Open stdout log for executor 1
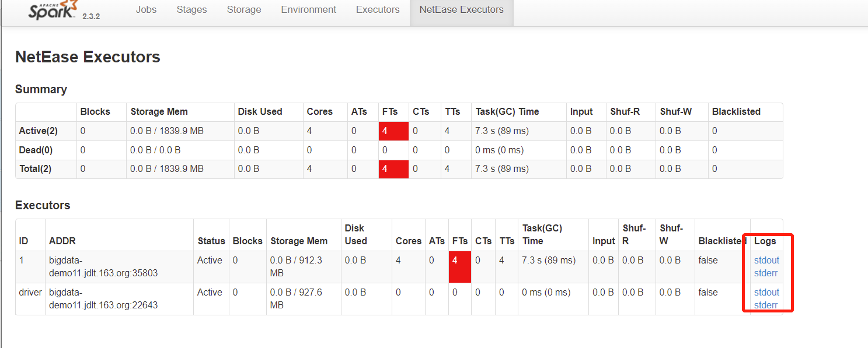 coord(766,261)
